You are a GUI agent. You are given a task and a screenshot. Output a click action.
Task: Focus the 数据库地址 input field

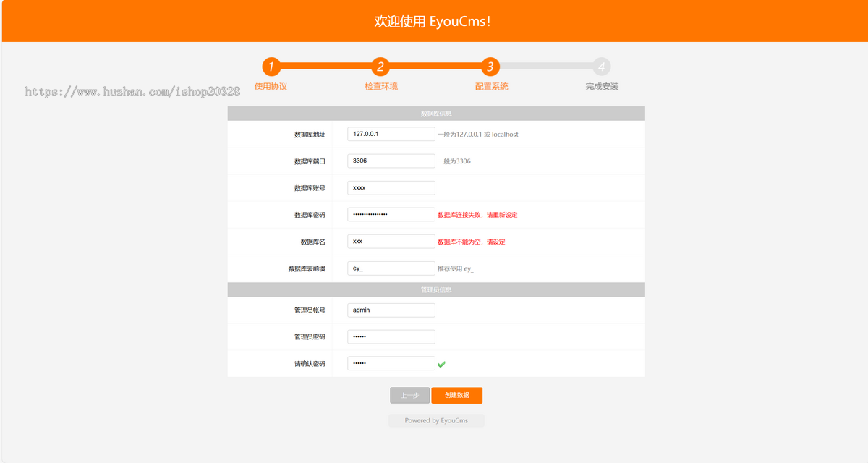[391, 134]
